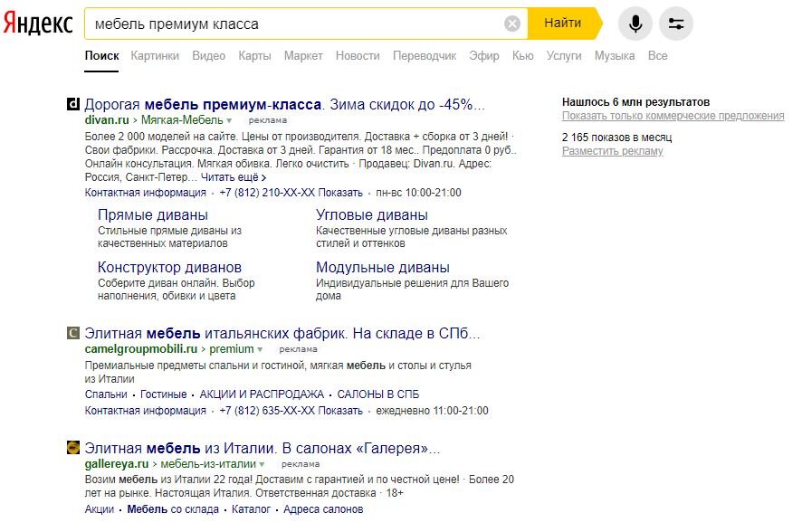Viewport: 802px width, 532px height.
Task: Open the Гостиные quick link
Action: [x=164, y=394]
